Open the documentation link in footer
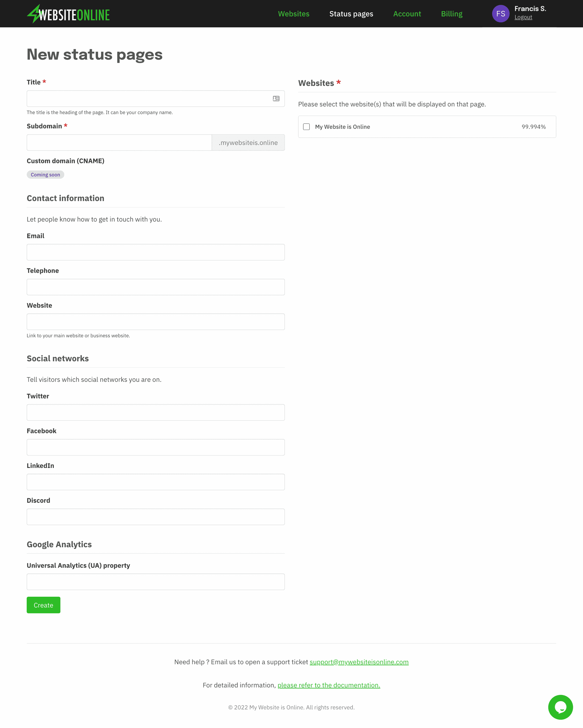This screenshot has width=583, height=728. click(329, 685)
